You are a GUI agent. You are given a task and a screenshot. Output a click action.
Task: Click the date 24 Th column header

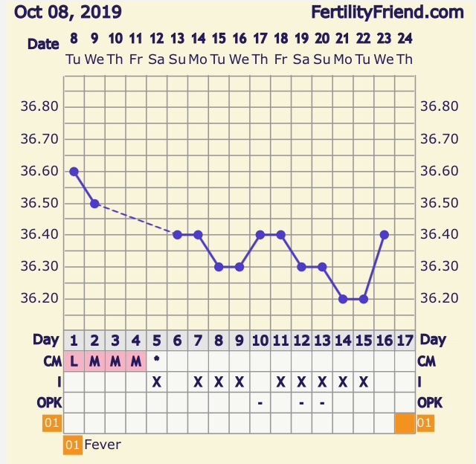click(405, 48)
